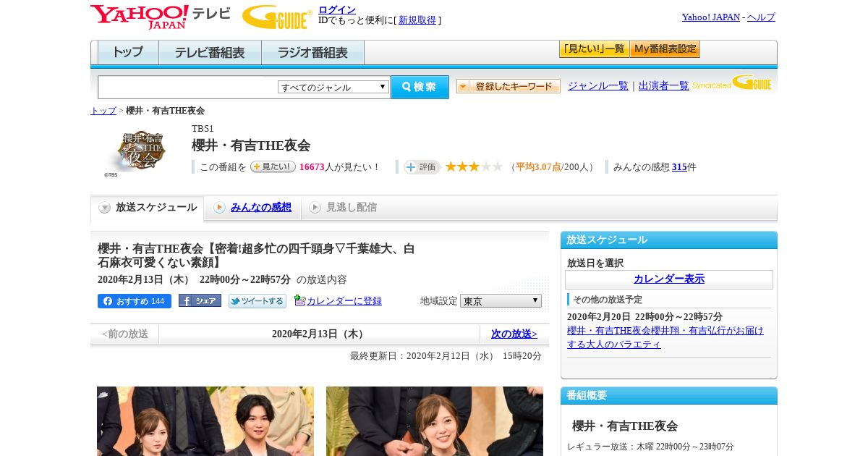Select the テレビ番組表 tab
Image resolution: width=868 pixels, height=456 pixels.
(x=210, y=53)
